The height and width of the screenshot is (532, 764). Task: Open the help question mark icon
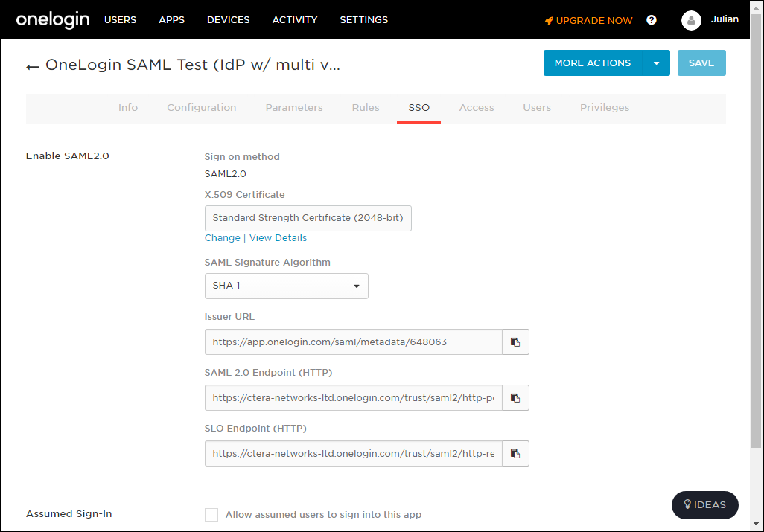click(x=652, y=20)
